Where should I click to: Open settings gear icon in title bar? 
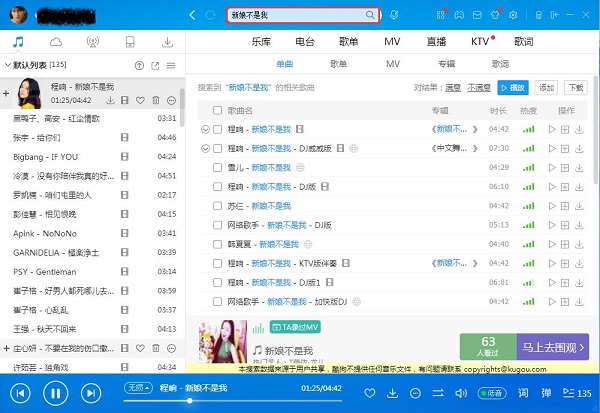511,15
